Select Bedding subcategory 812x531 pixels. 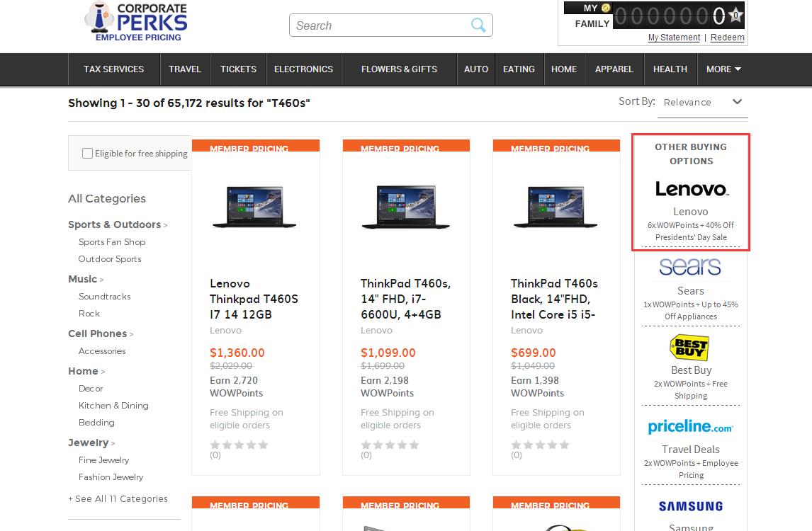96,423
